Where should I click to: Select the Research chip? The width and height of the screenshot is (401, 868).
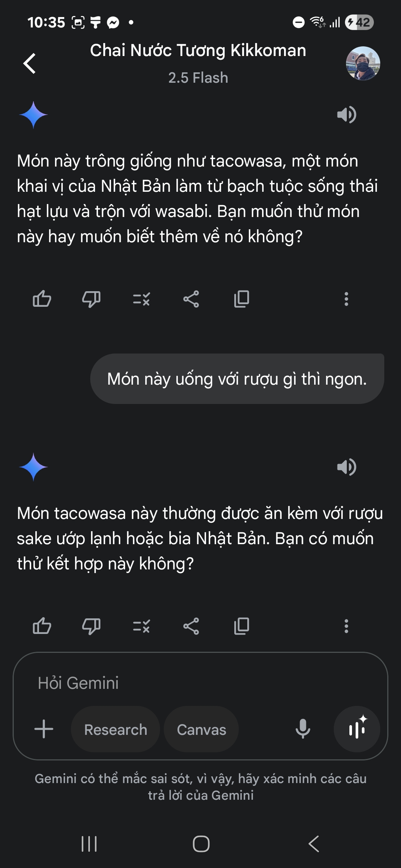click(x=115, y=730)
